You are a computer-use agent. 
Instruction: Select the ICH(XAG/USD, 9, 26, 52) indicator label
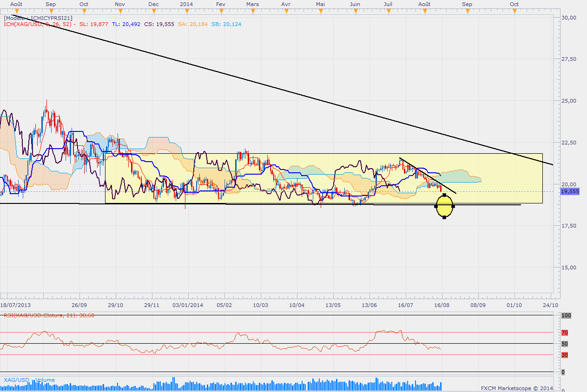38,24
